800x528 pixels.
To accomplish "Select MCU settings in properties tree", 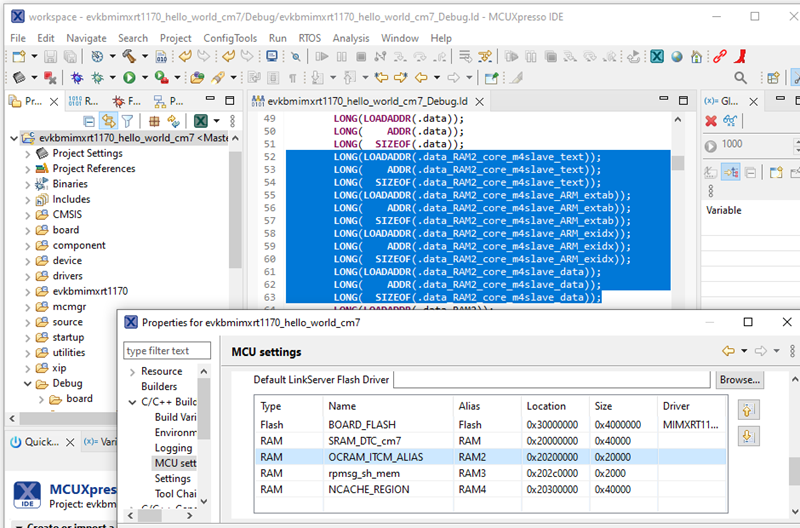I will tap(175, 463).
